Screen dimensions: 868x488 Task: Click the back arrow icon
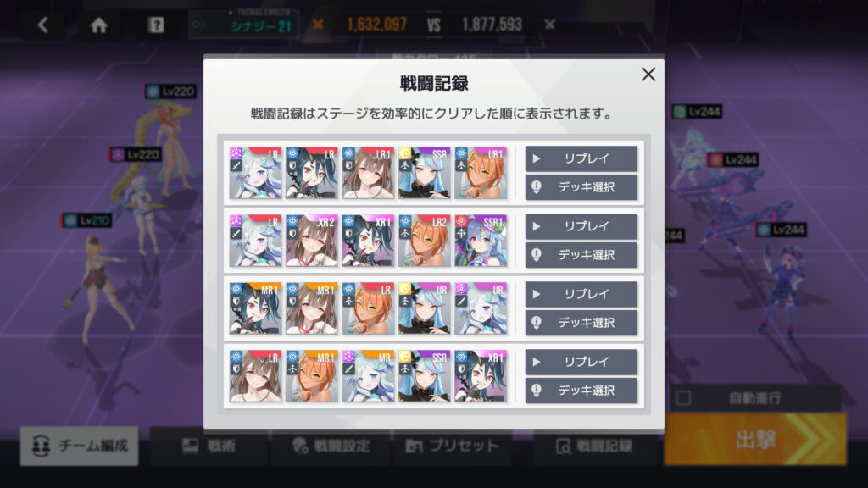point(43,25)
